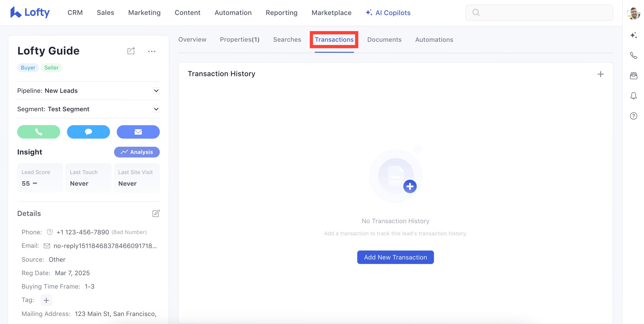Viewport: 644px width, 324px height.
Task: Click share icon next to Lofty Guide
Action: pos(131,51)
